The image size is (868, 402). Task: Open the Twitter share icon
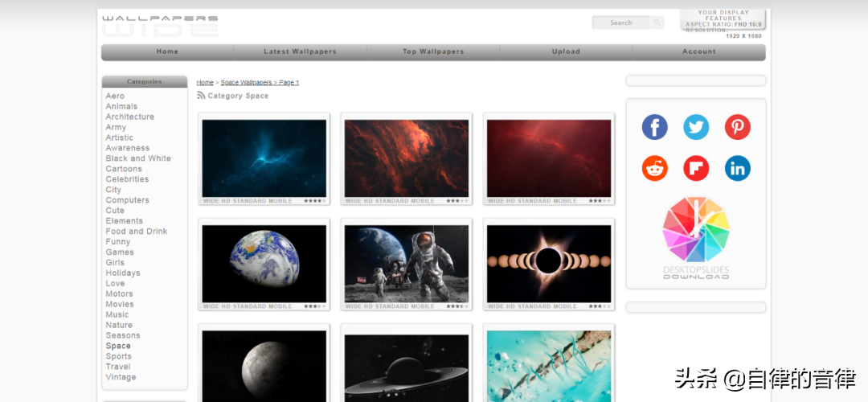tap(696, 127)
